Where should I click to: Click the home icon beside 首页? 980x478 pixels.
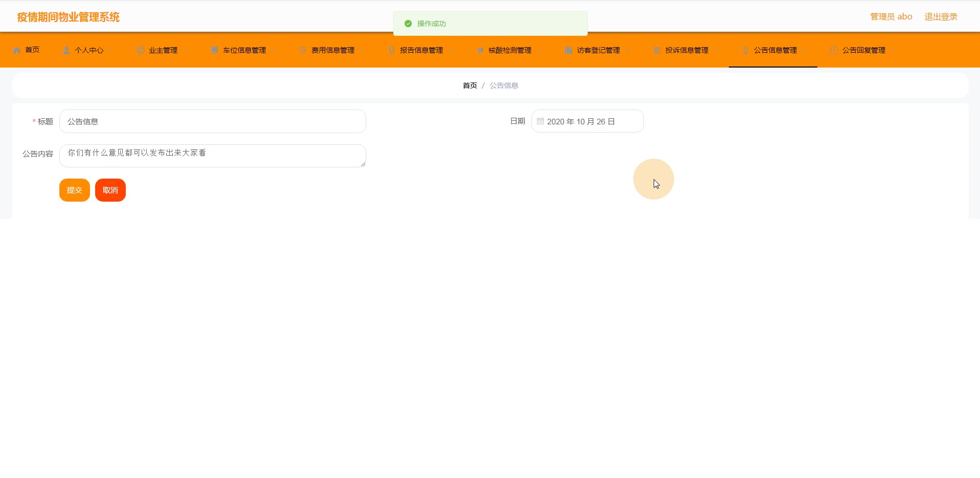(17, 50)
